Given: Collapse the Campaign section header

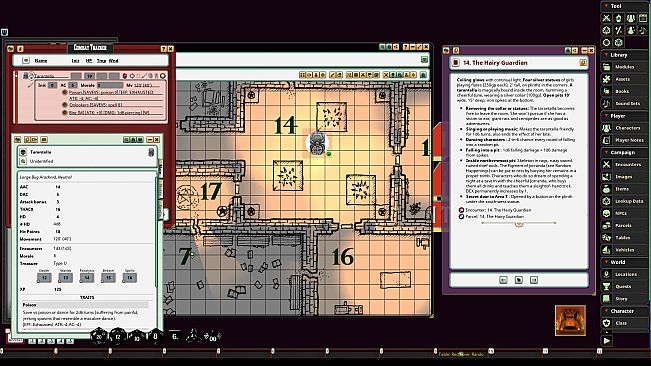Looking at the screenshot, I should coord(624,152).
